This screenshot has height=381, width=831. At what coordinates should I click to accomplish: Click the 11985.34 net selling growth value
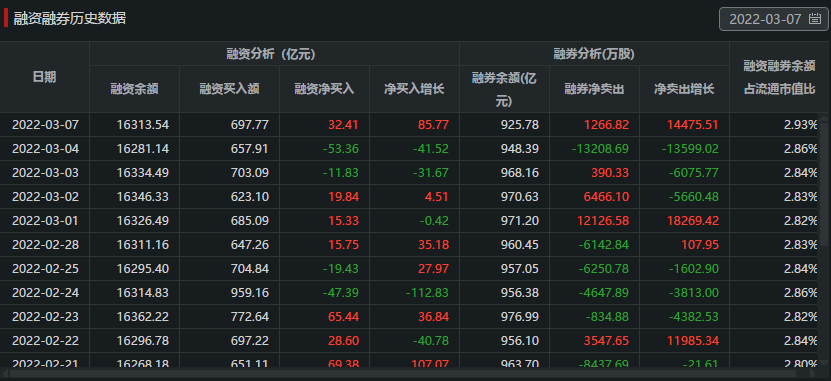pyautogui.click(x=693, y=341)
